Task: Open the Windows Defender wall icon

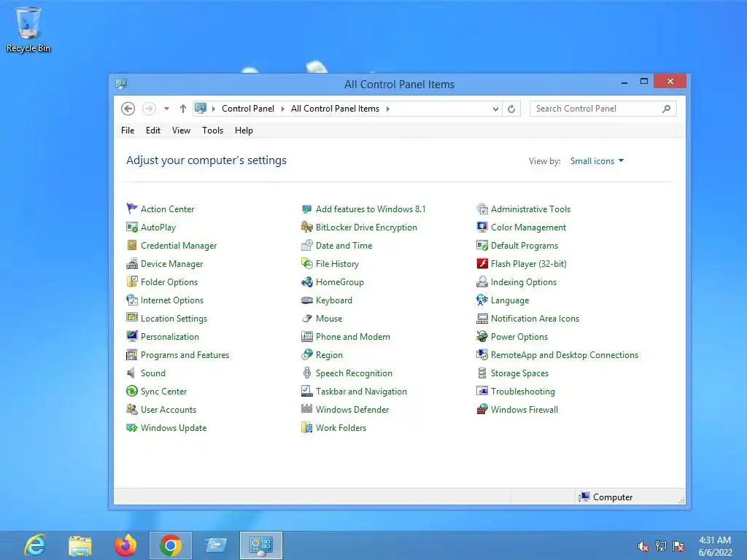Action: pos(307,409)
